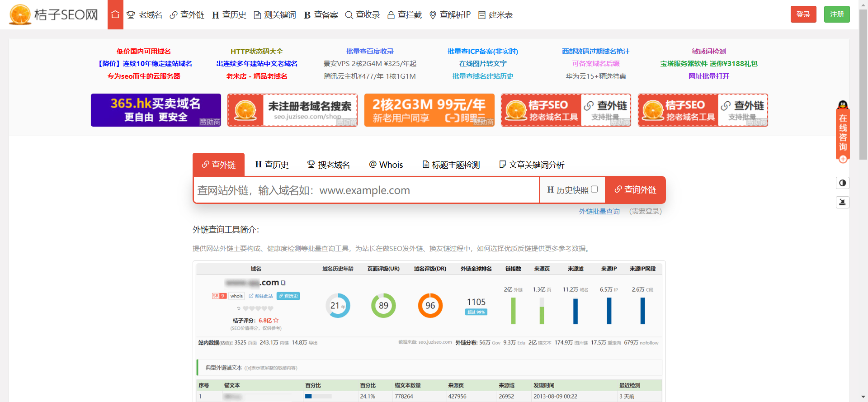
Task: Open 查收录 in top navigation
Action: point(363,15)
